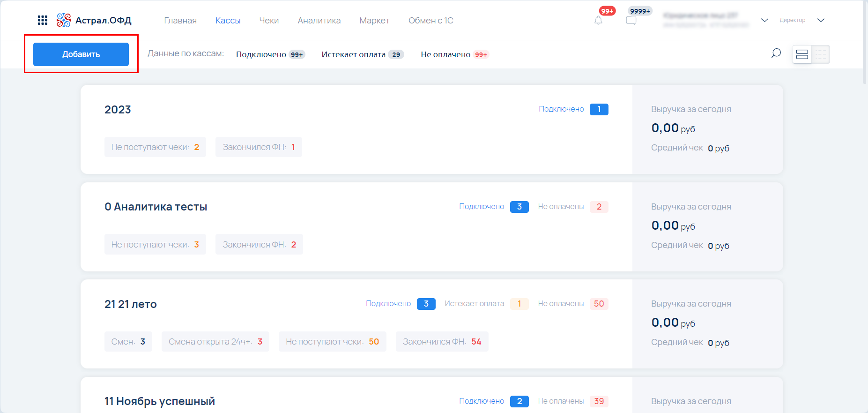Switch to list card view
The height and width of the screenshot is (413, 868).
coord(802,54)
